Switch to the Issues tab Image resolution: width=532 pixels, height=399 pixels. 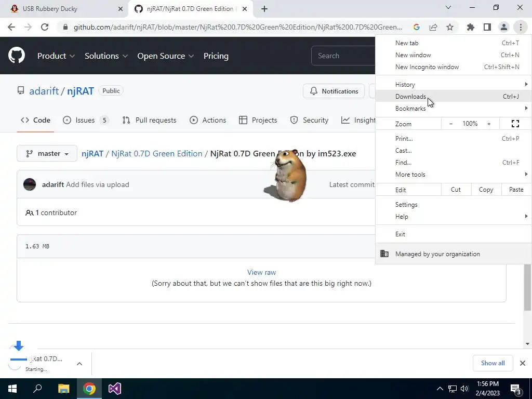pos(86,120)
